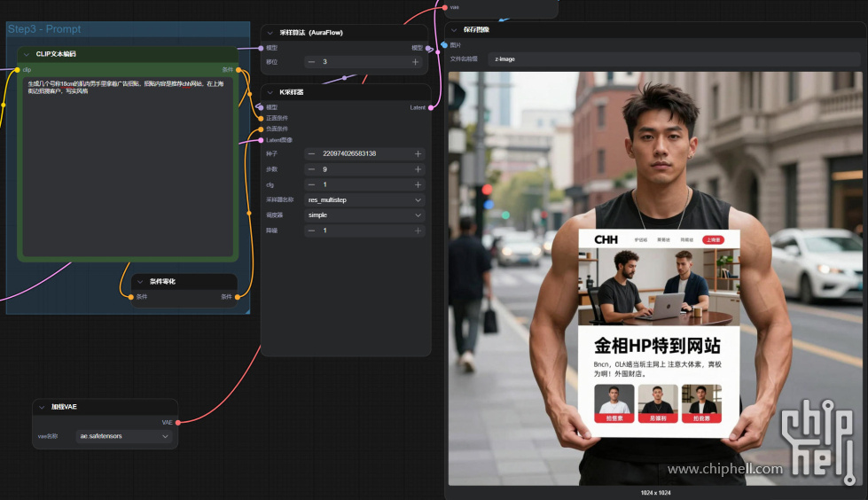
Task: Decrease the cfg value with minus
Action: point(311,184)
